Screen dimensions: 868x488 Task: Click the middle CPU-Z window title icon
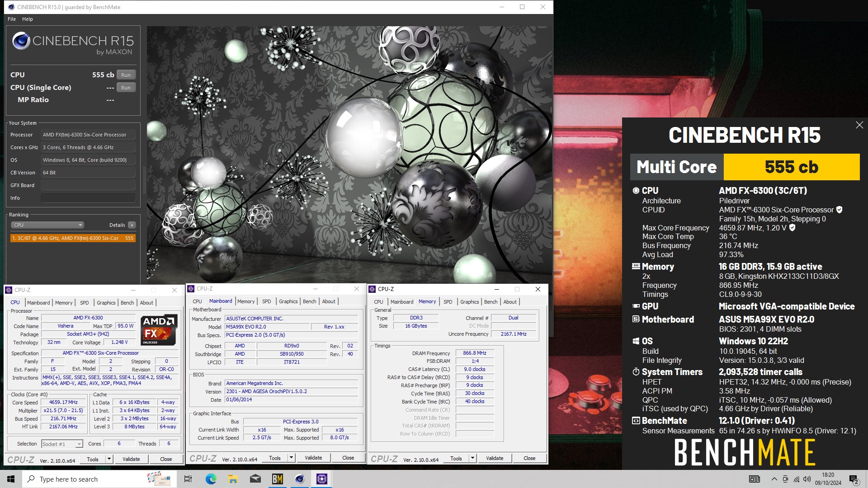coord(191,289)
